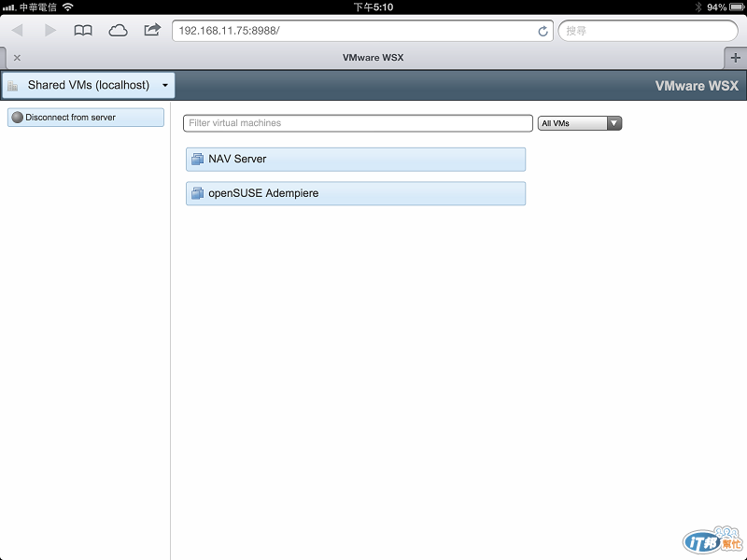Screen dimensions: 747x560
Task: Tap the Bluetooth icon in status bar
Action: click(698, 7)
